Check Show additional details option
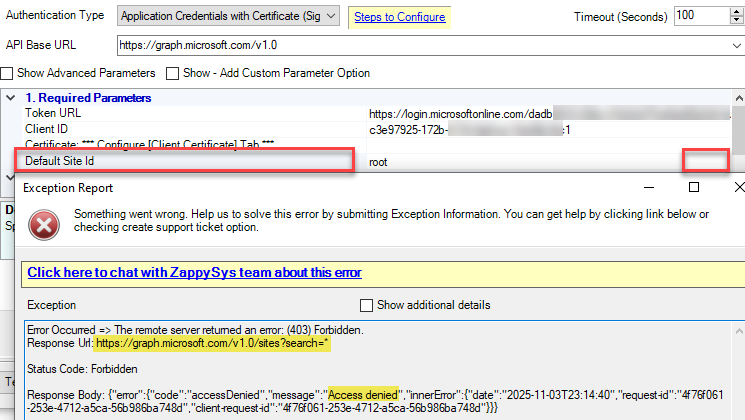Screen dimensions: 745x420 click(366, 304)
